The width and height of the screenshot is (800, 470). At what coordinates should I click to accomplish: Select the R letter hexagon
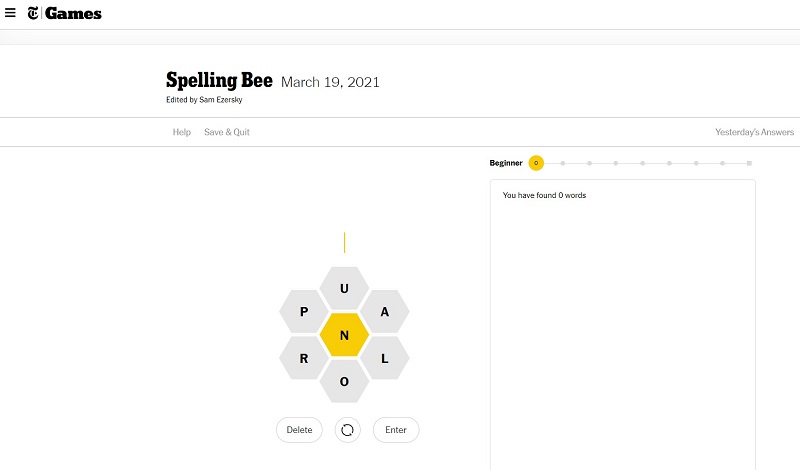click(x=304, y=358)
